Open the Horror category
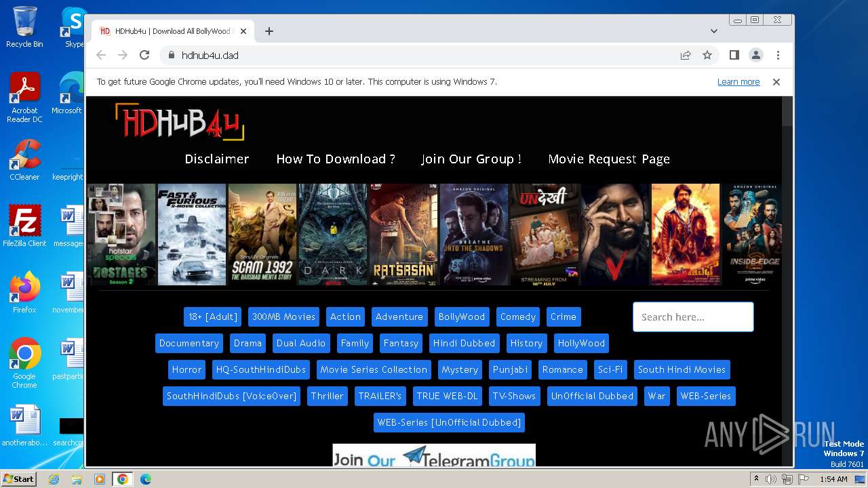 (x=186, y=370)
